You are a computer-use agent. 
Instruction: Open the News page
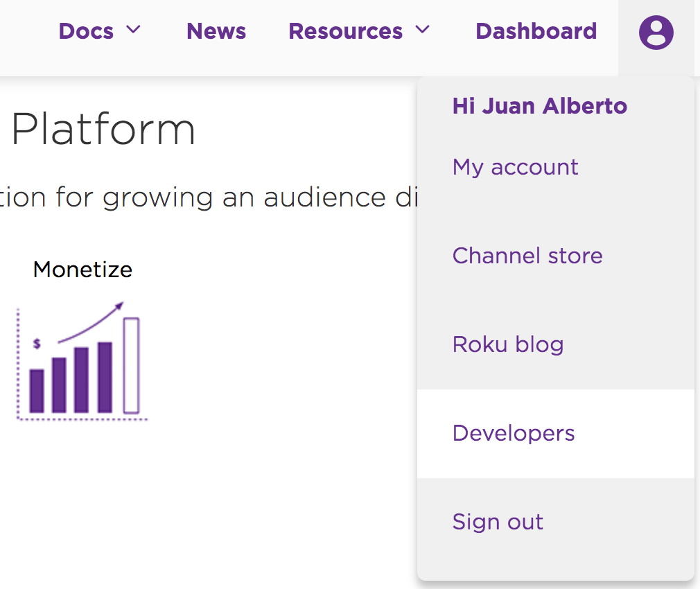click(216, 31)
